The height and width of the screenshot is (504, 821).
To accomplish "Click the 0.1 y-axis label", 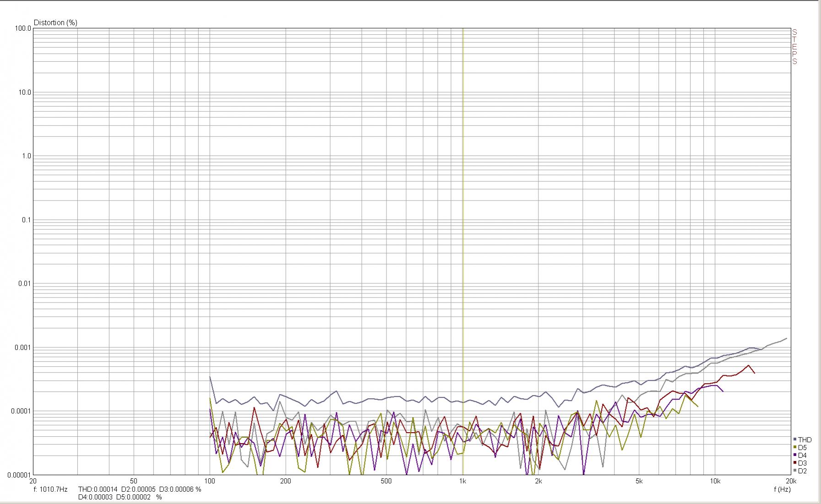I will click(26, 220).
